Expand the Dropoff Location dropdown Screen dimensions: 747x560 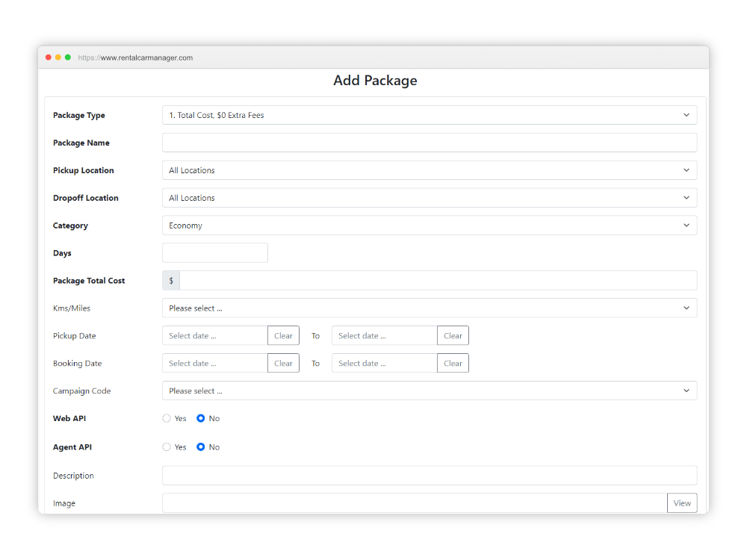coord(430,197)
